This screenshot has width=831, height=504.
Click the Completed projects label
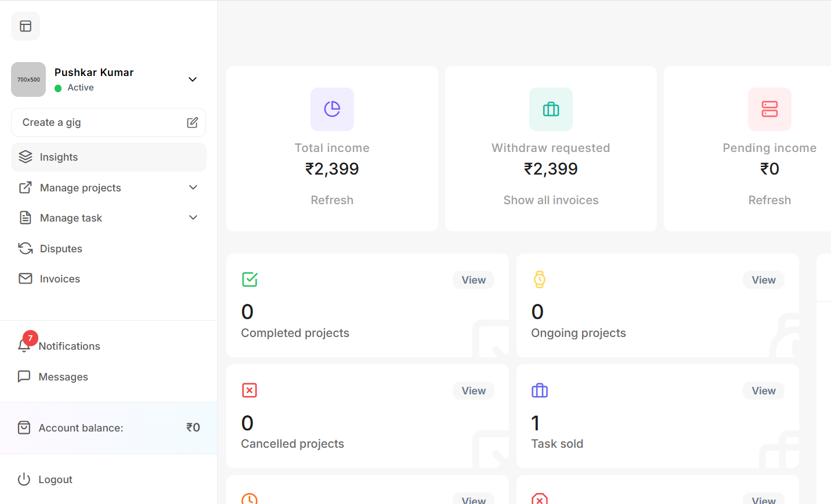pos(295,333)
